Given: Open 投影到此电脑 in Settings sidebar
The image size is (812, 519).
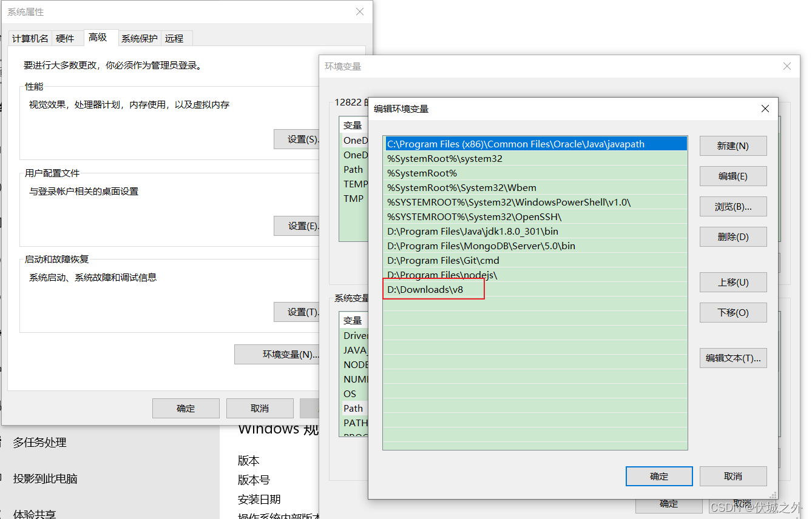Looking at the screenshot, I should [x=46, y=479].
